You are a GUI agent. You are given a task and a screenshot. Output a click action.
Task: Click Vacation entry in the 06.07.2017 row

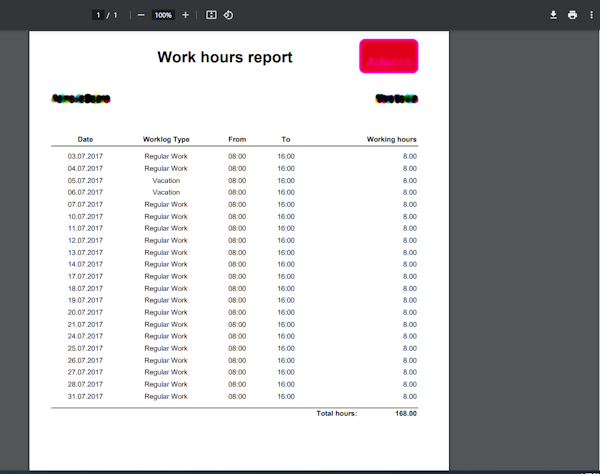[x=166, y=192]
